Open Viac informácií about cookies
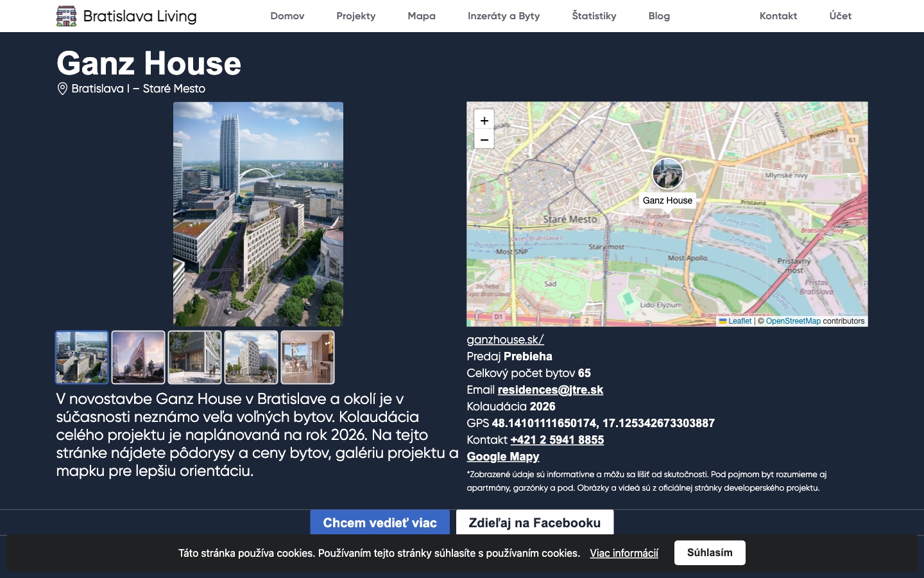 [624, 553]
